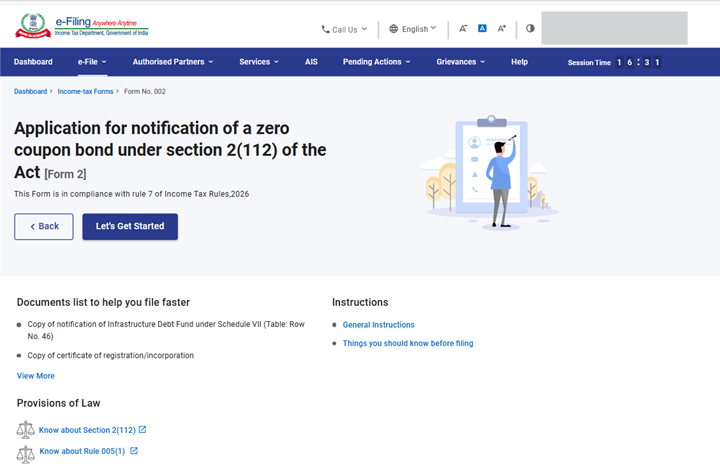Open the General Instructions link

[x=378, y=325]
